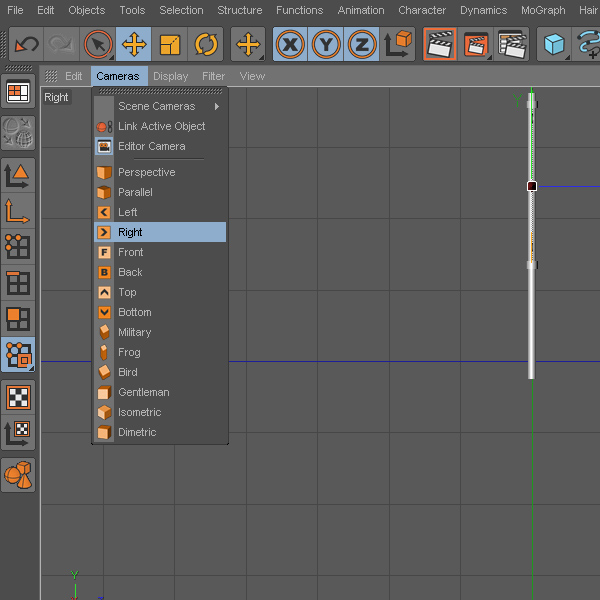Choose Link Active Object
This screenshot has height=600, width=600.
pos(160,126)
